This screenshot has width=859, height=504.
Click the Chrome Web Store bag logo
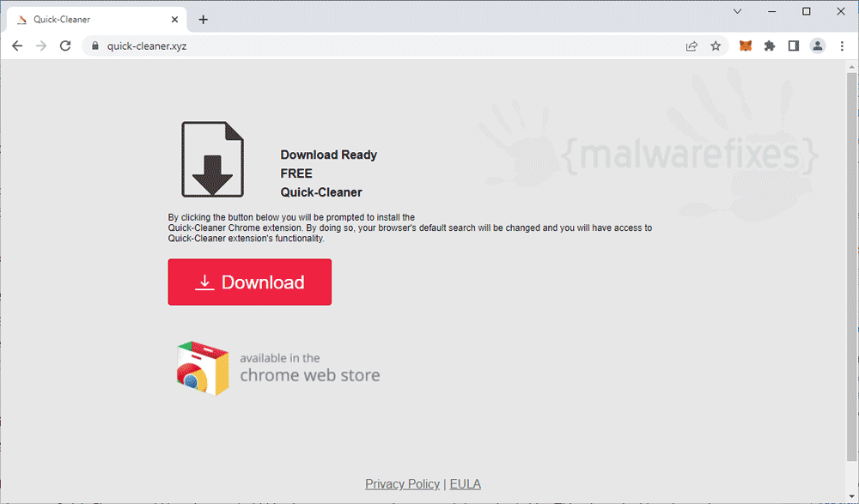pyautogui.click(x=202, y=368)
